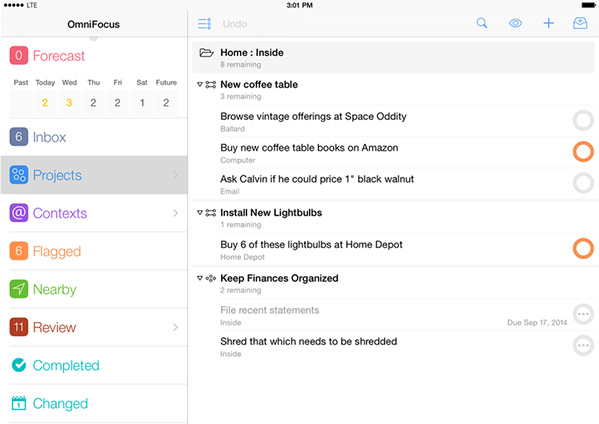
Task: Tap Keep Finances Organized title
Action: (x=279, y=278)
